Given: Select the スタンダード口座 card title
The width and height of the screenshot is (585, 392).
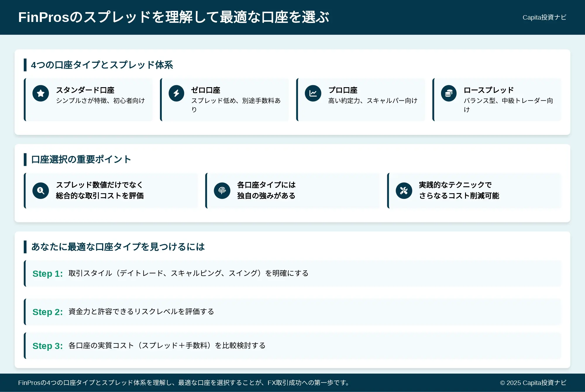Looking at the screenshot, I should click(85, 90).
